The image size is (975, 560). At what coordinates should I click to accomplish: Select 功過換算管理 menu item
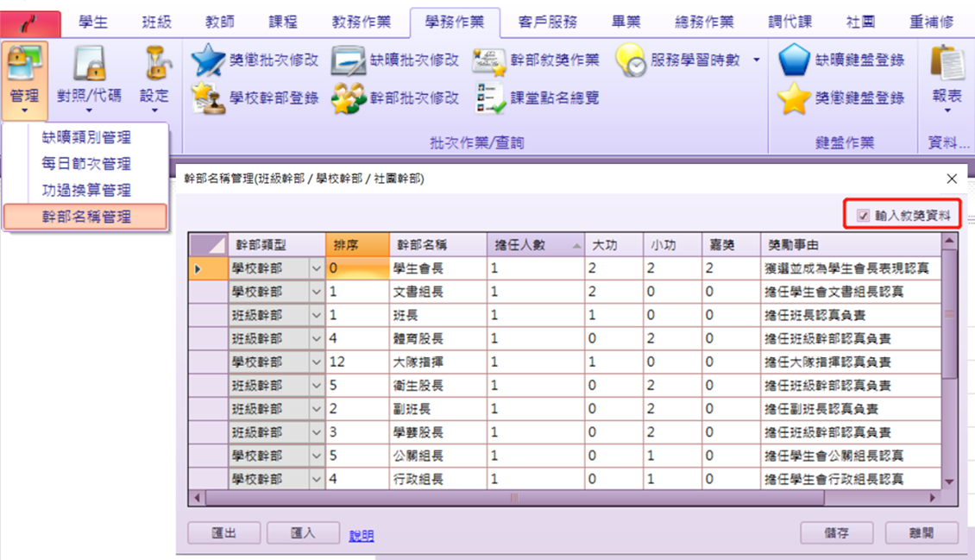(85, 190)
